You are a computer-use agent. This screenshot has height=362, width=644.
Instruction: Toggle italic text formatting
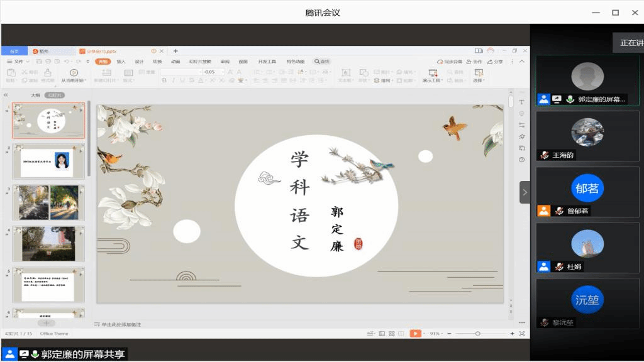point(173,80)
